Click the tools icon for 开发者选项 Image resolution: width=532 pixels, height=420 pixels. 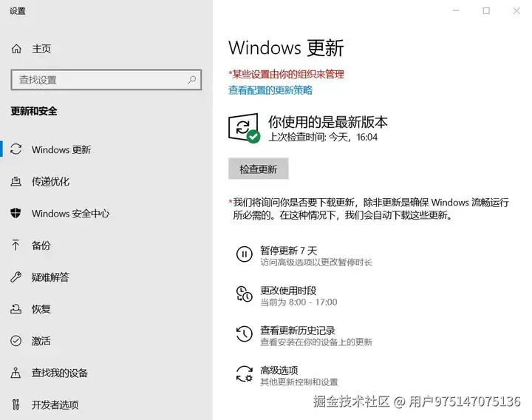(16, 404)
